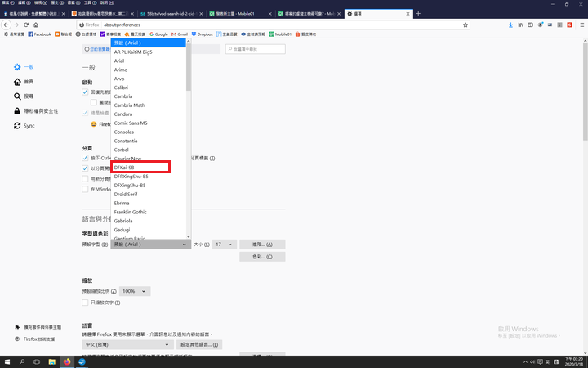Viewport: 588px width, 368px height.
Task: Toggle the restore previous session checkbox under 啟動
Action: pos(85,92)
